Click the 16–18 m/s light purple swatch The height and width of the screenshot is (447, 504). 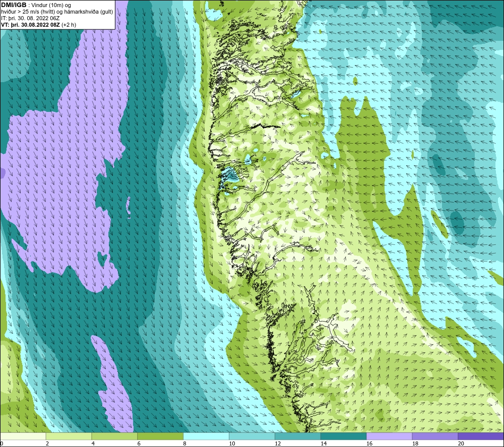point(389,436)
